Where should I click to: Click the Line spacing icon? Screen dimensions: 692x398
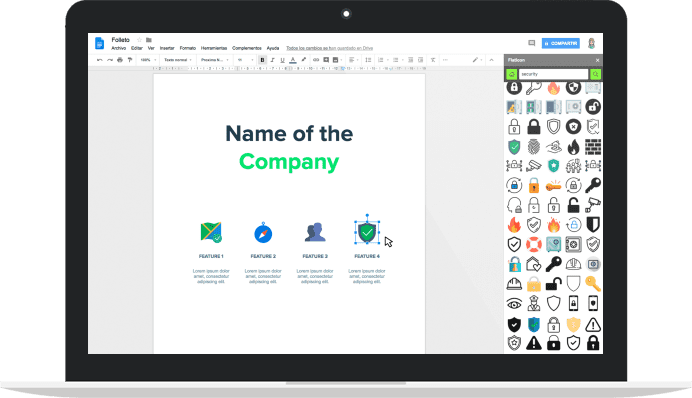[368, 60]
